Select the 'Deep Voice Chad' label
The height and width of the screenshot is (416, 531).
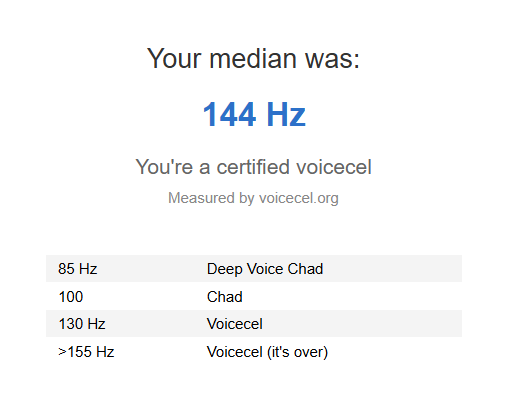click(x=265, y=269)
